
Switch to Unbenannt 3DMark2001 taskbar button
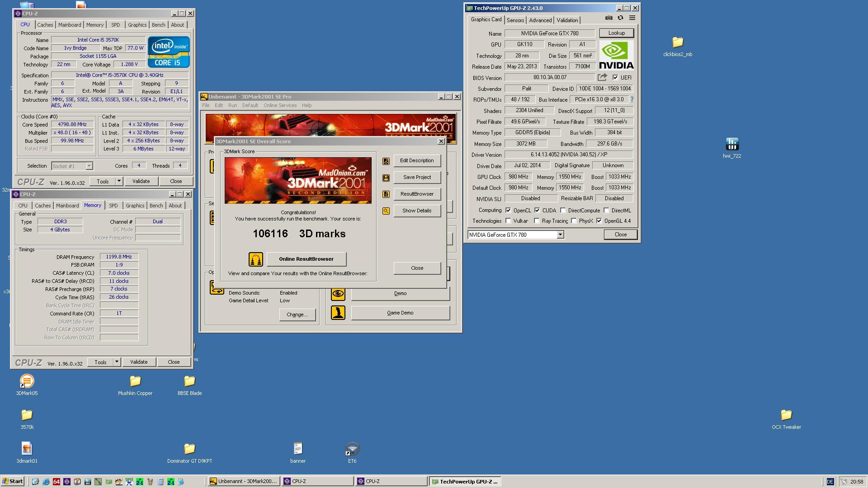[244, 482]
